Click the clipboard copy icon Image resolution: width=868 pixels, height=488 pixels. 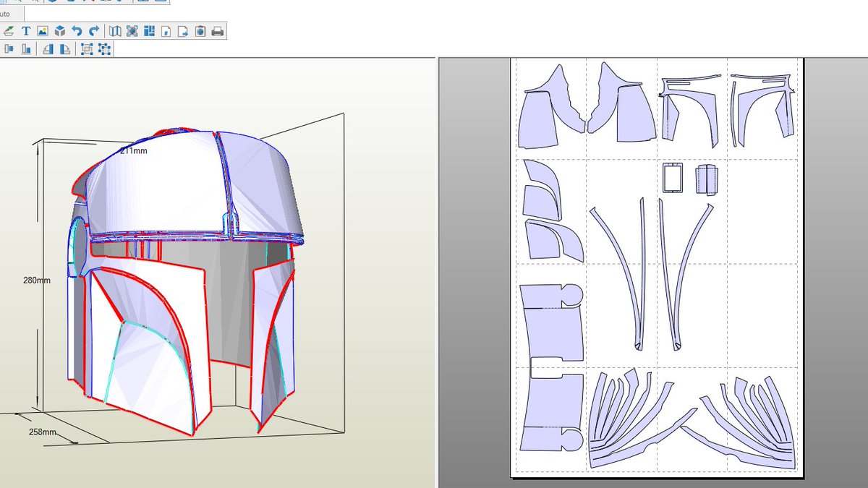coord(200,31)
